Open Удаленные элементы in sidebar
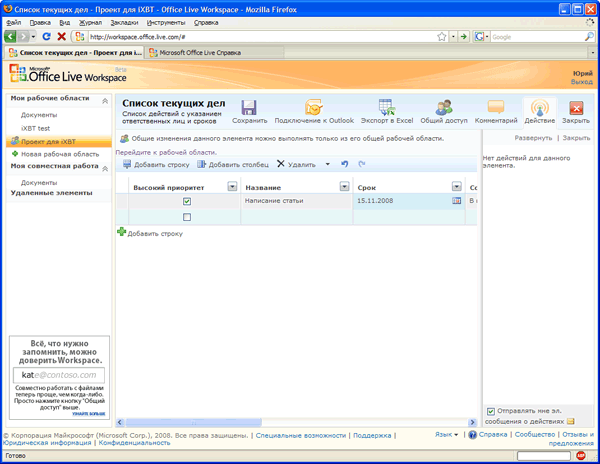 [x=51, y=193]
